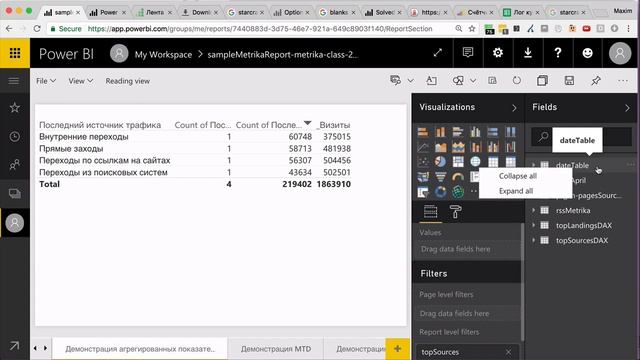
Task: Open dateTable more options ellipsis
Action: click(x=630, y=165)
